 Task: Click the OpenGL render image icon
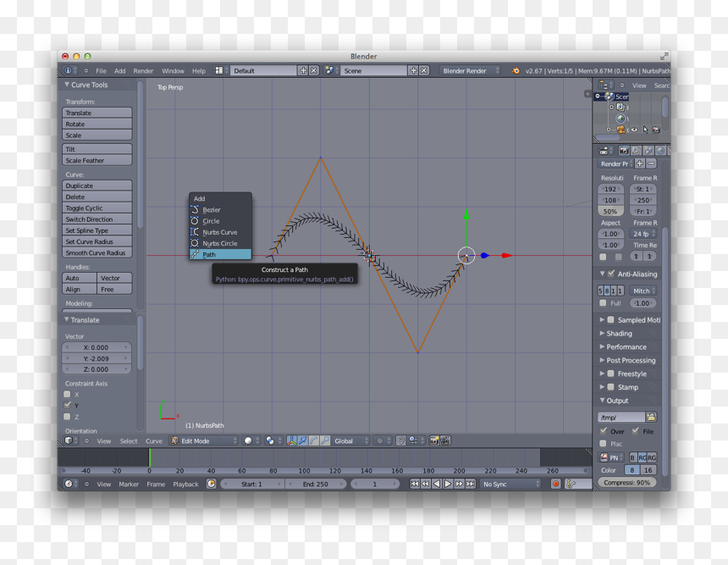(434, 440)
